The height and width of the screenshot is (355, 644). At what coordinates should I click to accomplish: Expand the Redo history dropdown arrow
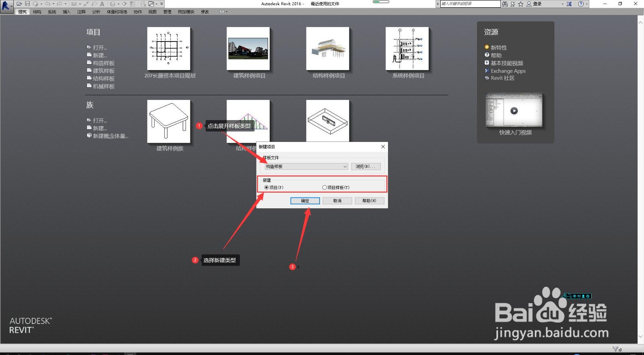[65, 4]
